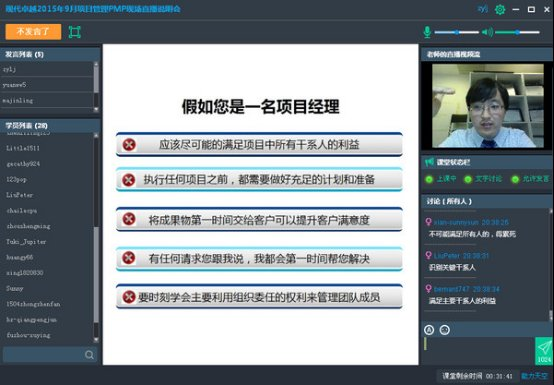Click the blue network signal icon
Viewport: 554px width, 385px height.
(483, 9)
